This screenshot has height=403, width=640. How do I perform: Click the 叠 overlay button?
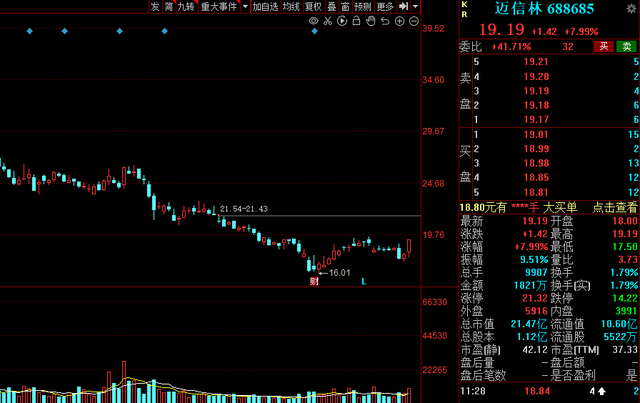[332, 7]
